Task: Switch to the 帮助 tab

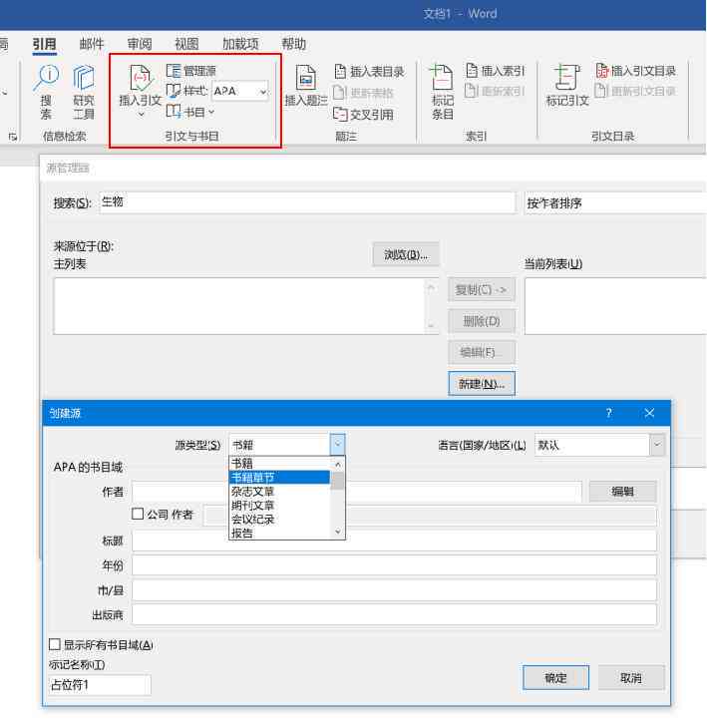Action: 294,44
